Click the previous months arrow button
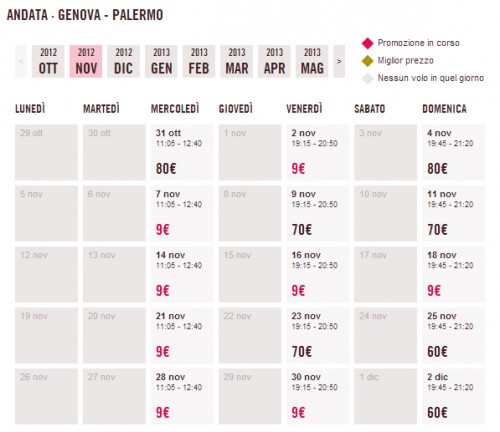 coord(21,62)
